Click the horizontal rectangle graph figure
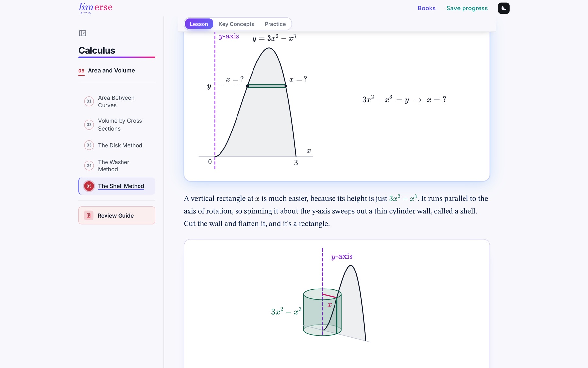Viewport: 588px width, 368px height. click(255, 101)
